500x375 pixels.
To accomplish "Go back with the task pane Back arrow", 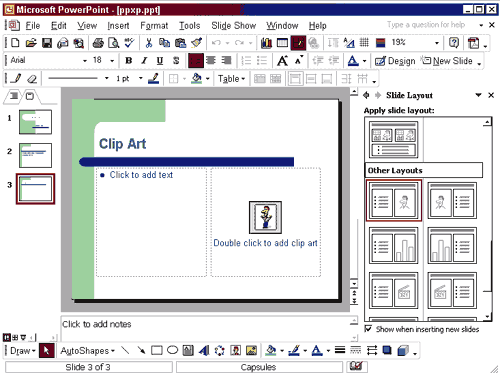I will coord(366,95).
